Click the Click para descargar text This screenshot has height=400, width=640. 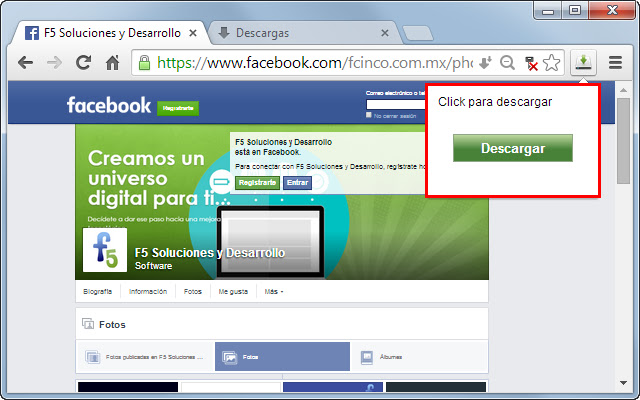coord(495,102)
